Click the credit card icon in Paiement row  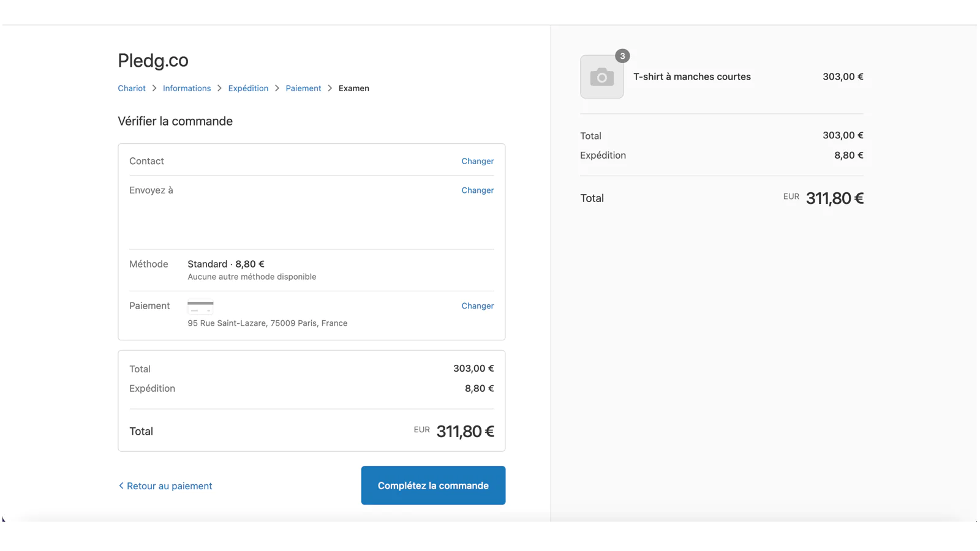coord(200,306)
